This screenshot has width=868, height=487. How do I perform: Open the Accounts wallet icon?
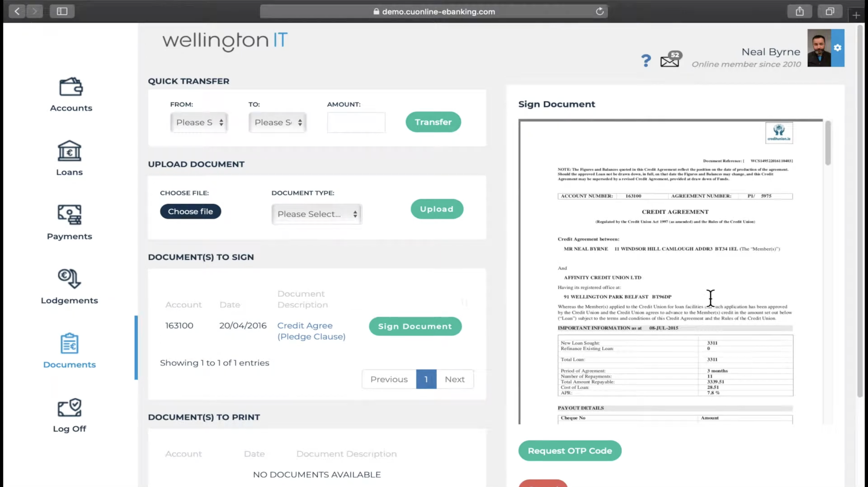pyautogui.click(x=71, y=87)
